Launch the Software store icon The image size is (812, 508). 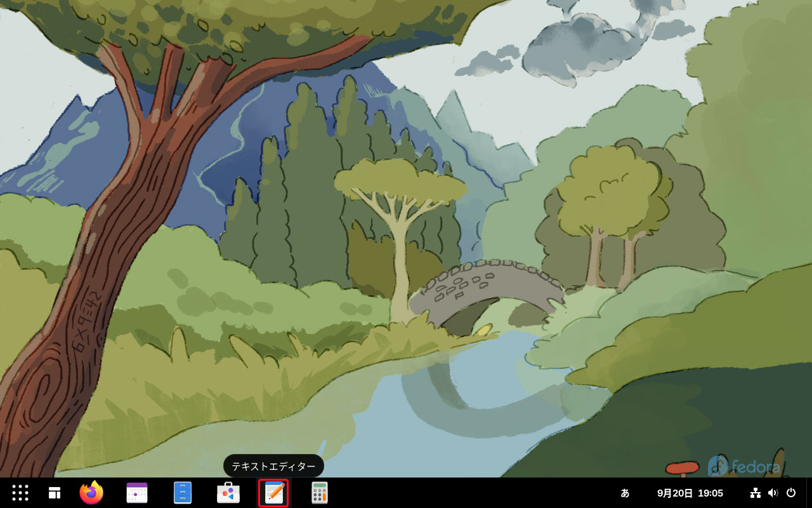[x=228, y=493]
